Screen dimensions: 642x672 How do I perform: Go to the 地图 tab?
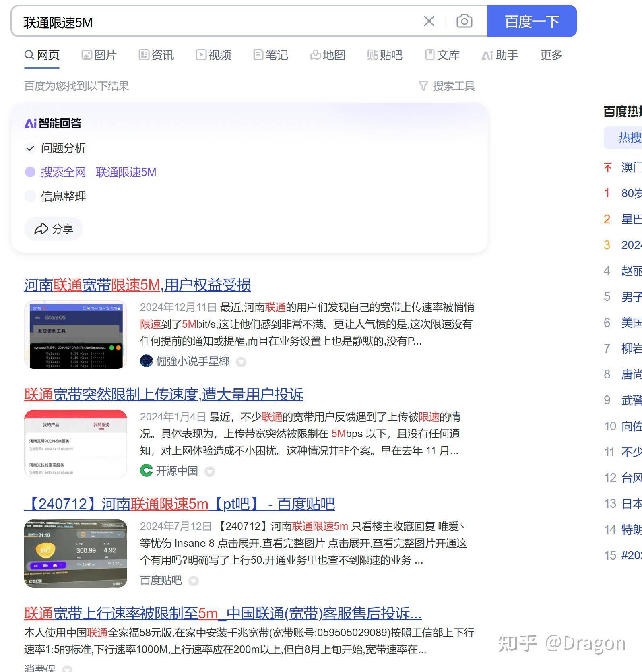[328, 55]
